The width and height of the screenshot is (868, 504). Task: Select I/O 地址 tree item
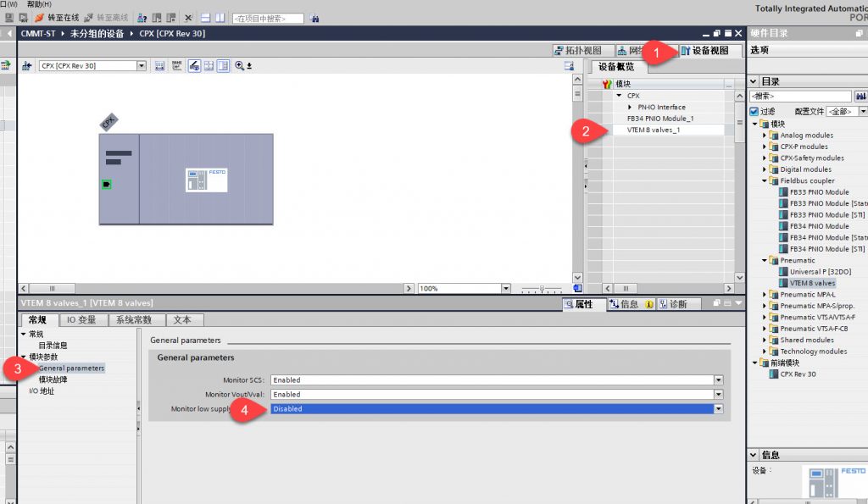pyautogui.click(x=42, y=391)
